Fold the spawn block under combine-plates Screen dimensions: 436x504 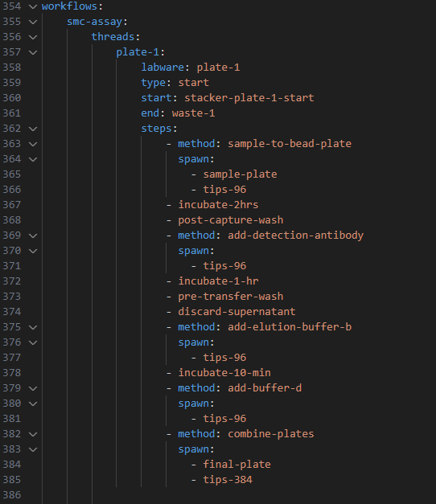[x=33, y=449]
